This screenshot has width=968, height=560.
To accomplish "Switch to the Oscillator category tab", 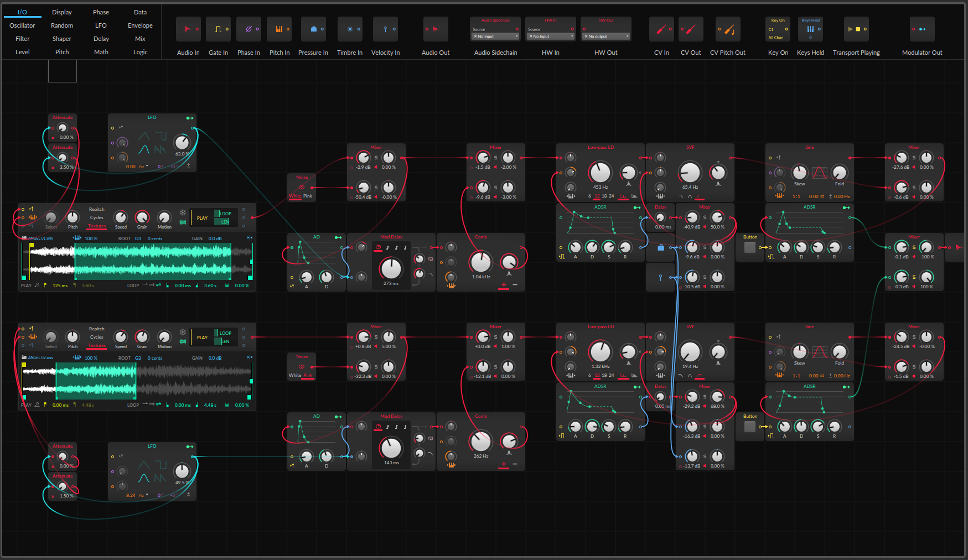I will 22,25.
